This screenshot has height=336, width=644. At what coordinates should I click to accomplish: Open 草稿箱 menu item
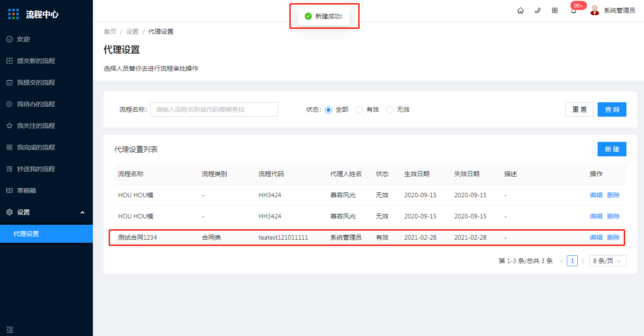(46, 191)
